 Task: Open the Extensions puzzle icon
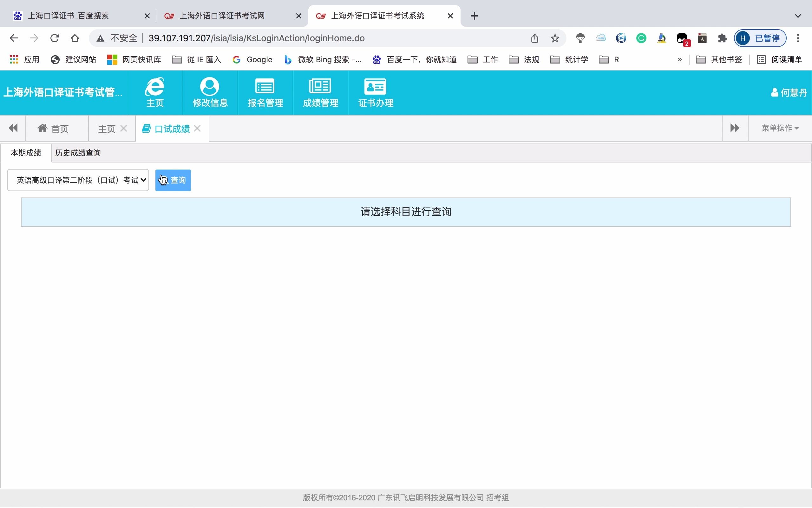click(x=722, y=38)
